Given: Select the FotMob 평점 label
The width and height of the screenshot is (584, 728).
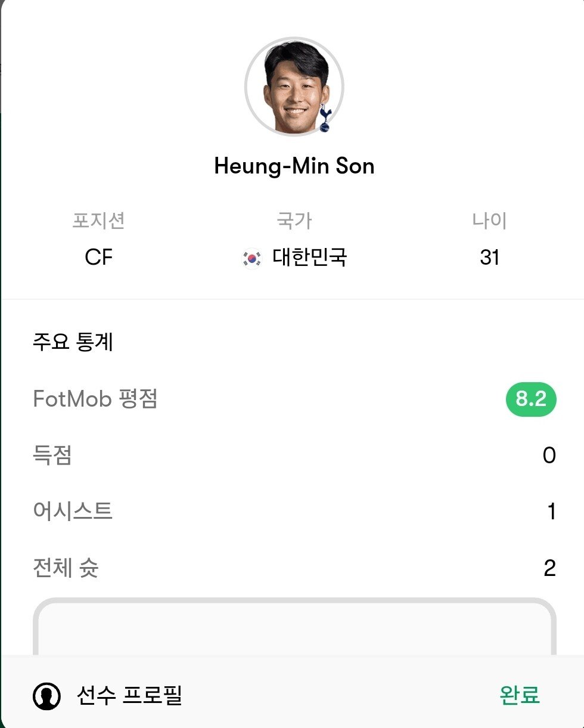Looking at the screenshot, I should (x=95, y=399).
